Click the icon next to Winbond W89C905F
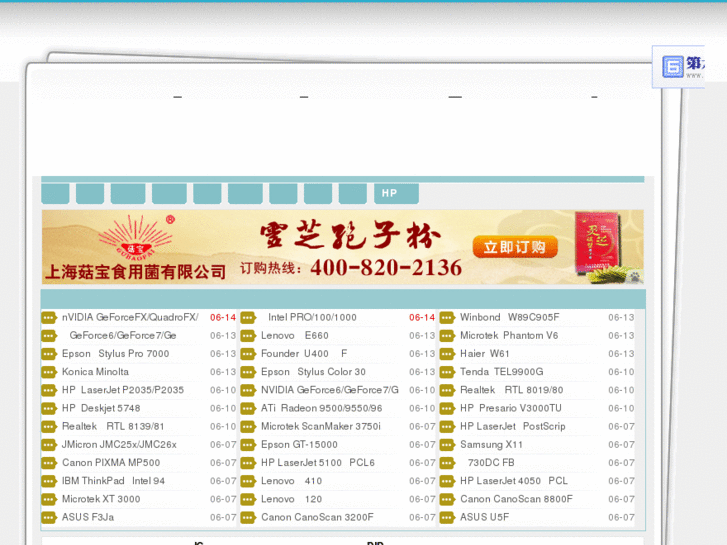 447,318
